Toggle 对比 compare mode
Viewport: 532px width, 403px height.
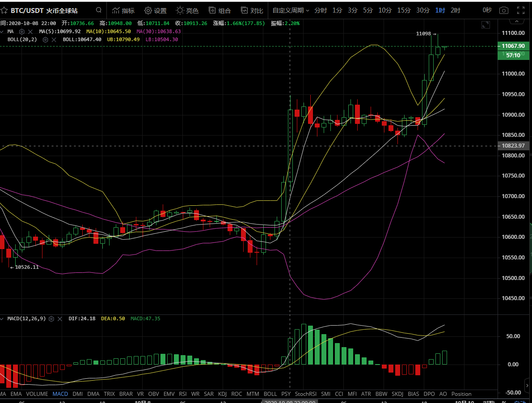click(x=252, y=10)
